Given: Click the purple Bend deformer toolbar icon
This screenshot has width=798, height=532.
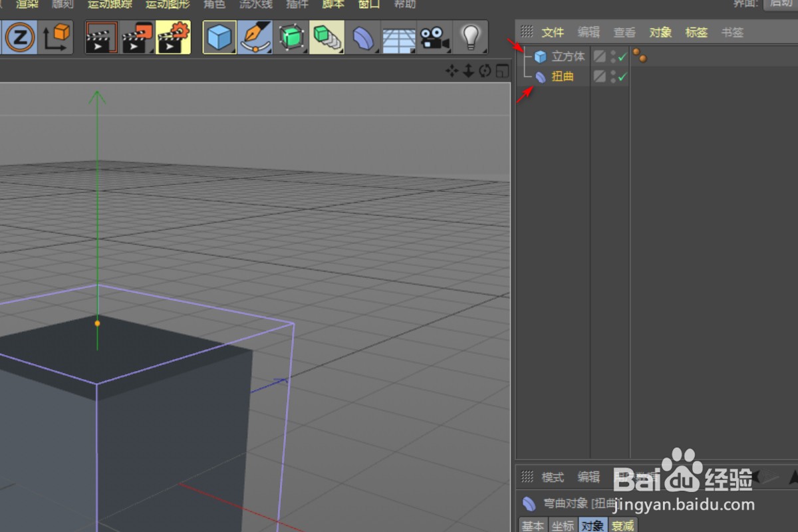Looking at the screenshot, I should click(x=363, y=37).
